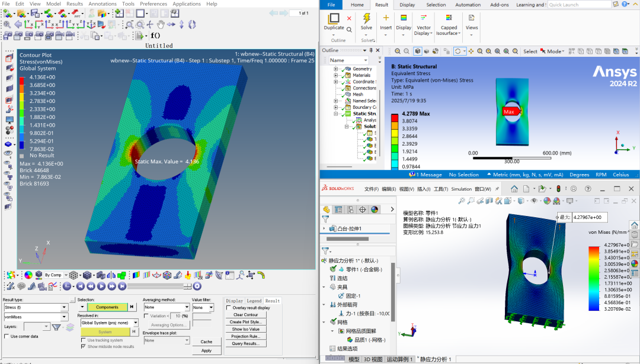Open the By Comp dropdown in HyperView

(x=65, y=275)
